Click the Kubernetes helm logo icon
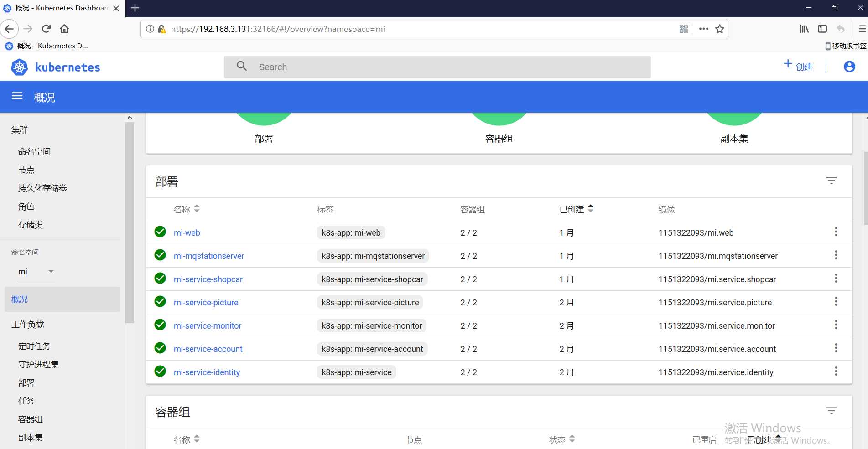868x449 pixels. (19, 67)
